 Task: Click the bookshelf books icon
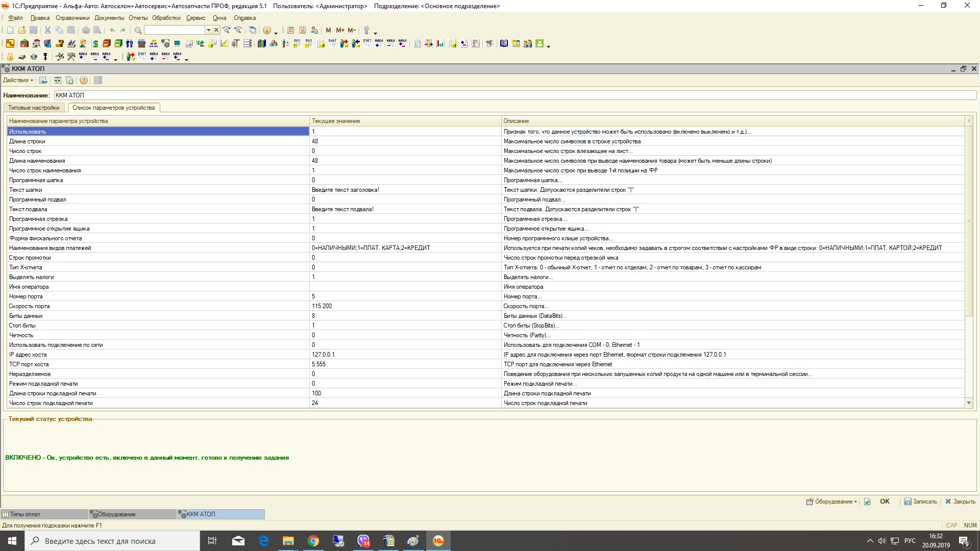(261, 43)
